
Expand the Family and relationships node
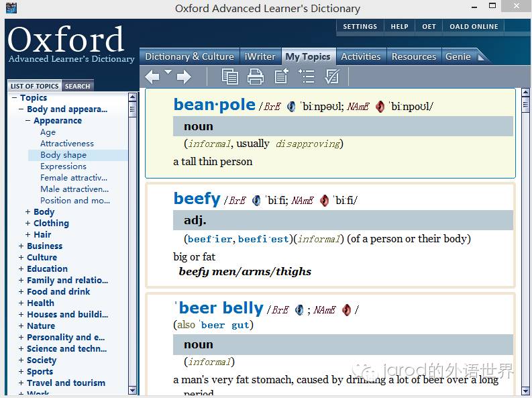click(x=21, y=281)
